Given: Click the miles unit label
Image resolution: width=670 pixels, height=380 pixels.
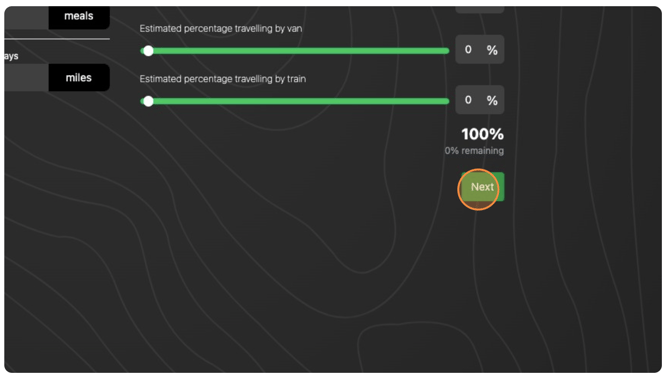Looking at the screenshot, I should point(79,78).
